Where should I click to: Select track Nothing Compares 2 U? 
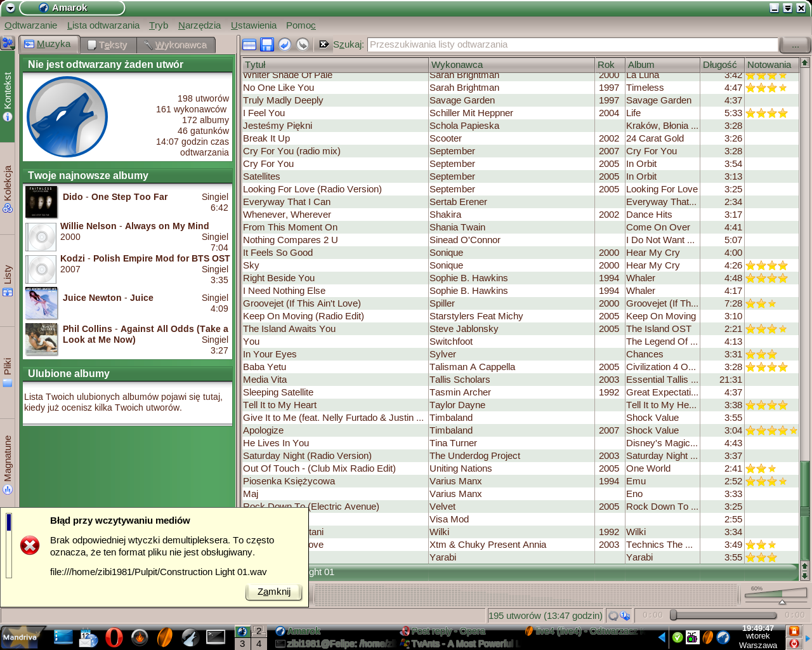[520, 240]
